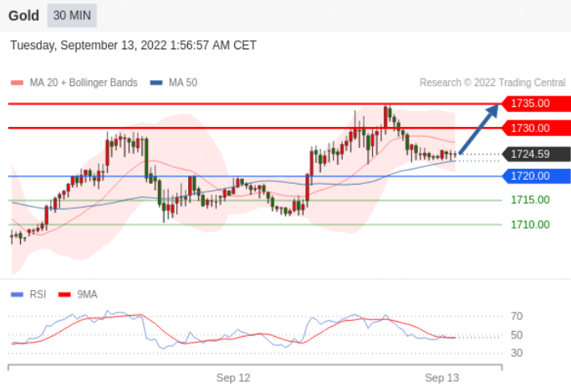
Task: Select the MA 20 + Bollinger Bands legend swatch
Action: 17,83
